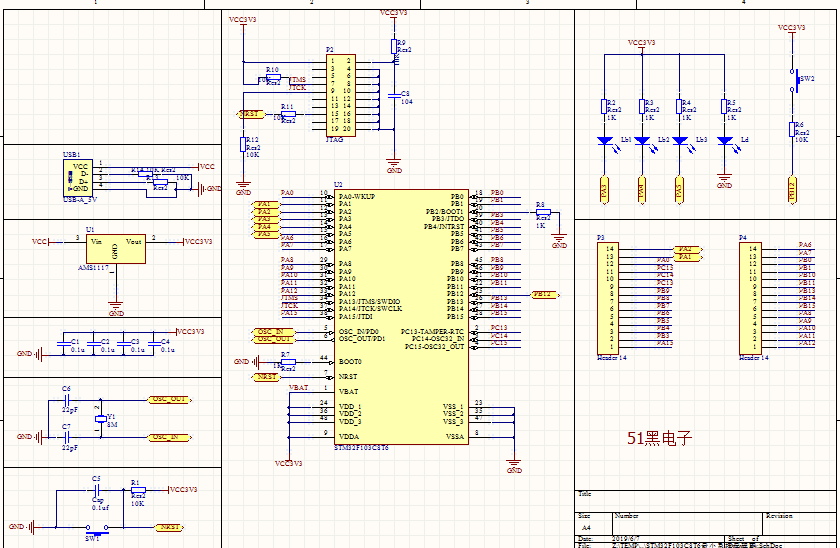Select capacitor C8 104
The width and height of the screenshot is (840, 548).
coord(394,95)
